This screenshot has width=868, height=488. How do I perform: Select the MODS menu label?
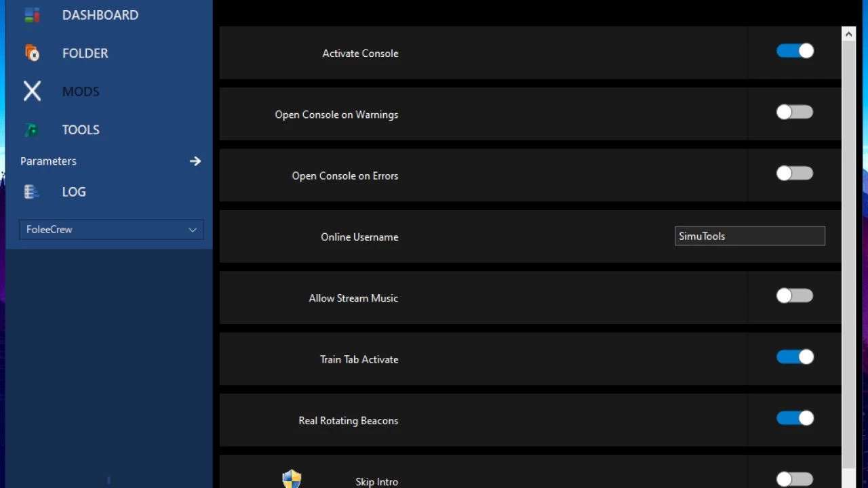(81, 91)
